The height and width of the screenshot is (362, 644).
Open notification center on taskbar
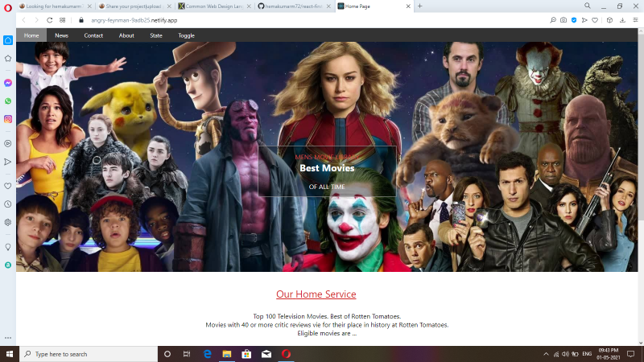pos(631,354)
